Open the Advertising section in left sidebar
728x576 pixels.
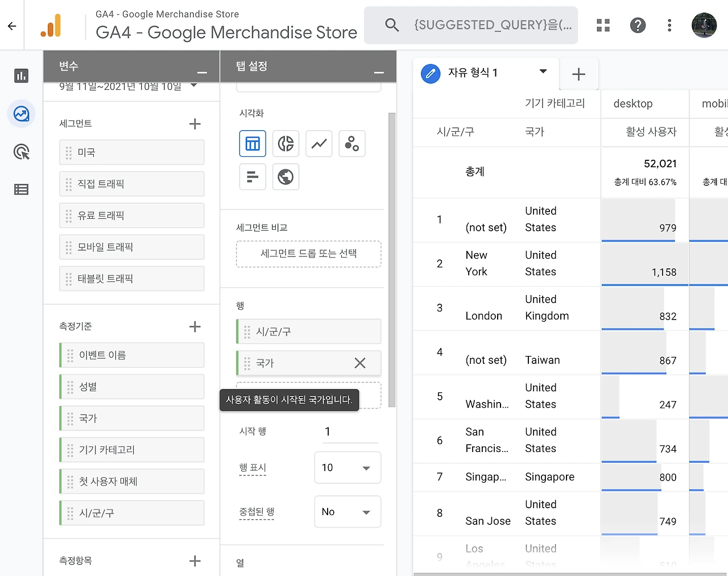click(x=22, y=152)
